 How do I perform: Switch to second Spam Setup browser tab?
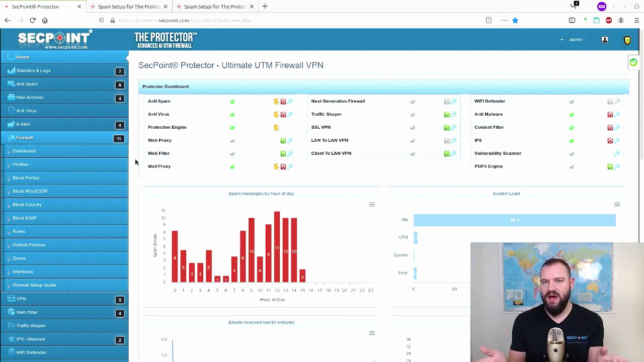coord(215,7)
